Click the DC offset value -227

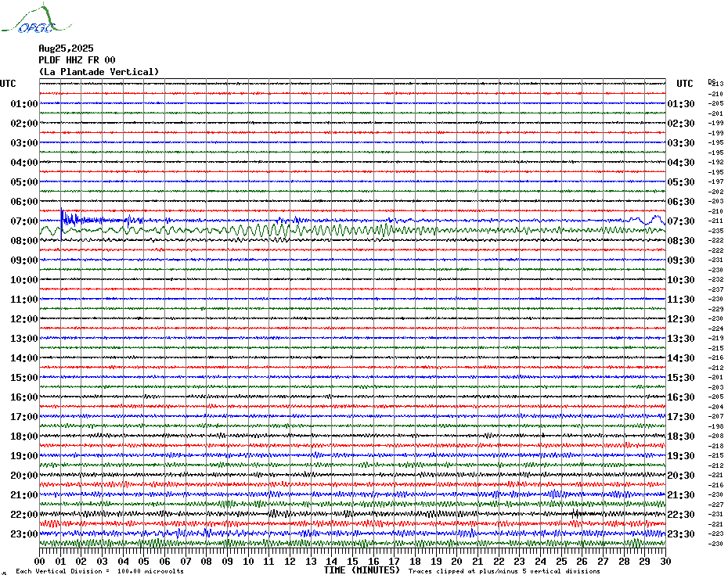coord(716,505)
